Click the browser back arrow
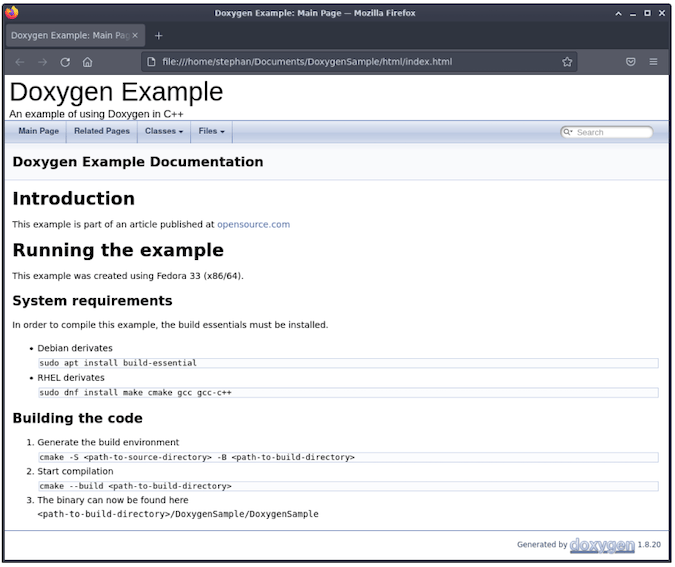The width and height of the screenshot is (675, 567). pyautogui.click(x=19, y=62)
